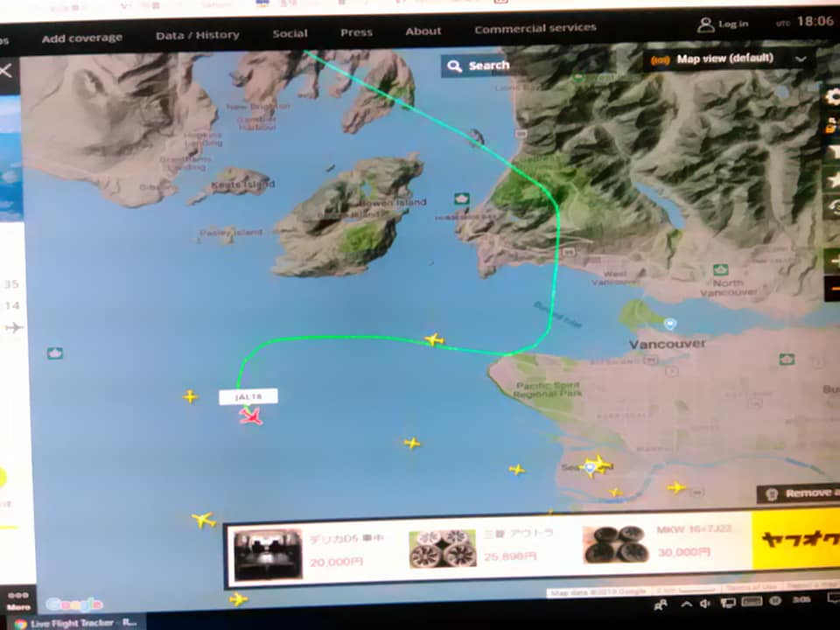
Task: Click the small yellow plane approaching the airport over water
Action: point(516,470)
